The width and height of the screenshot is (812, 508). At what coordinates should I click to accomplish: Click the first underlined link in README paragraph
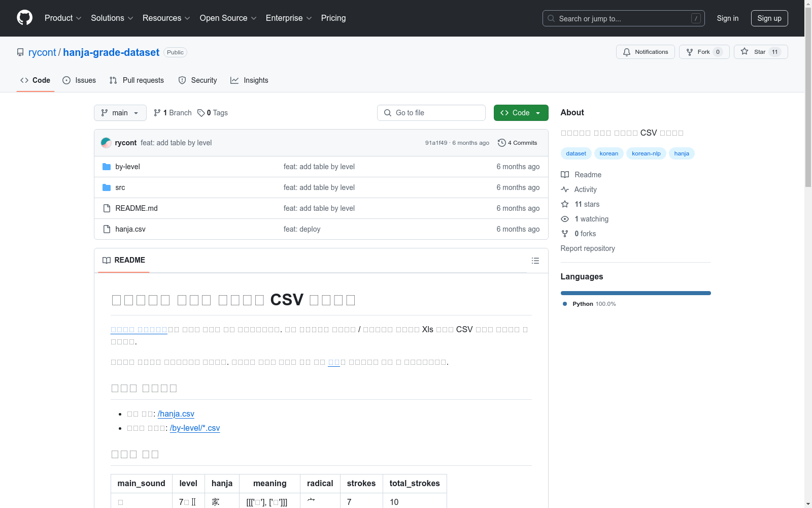point(139,330)
